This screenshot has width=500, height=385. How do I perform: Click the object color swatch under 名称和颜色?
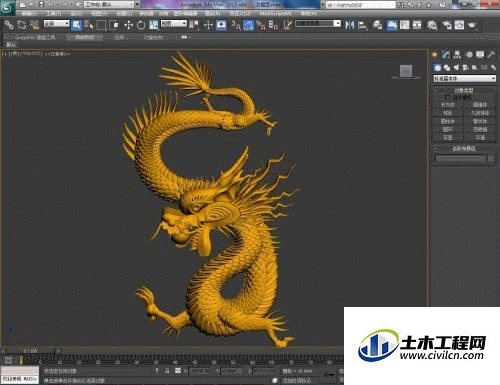tap(491, 159)
